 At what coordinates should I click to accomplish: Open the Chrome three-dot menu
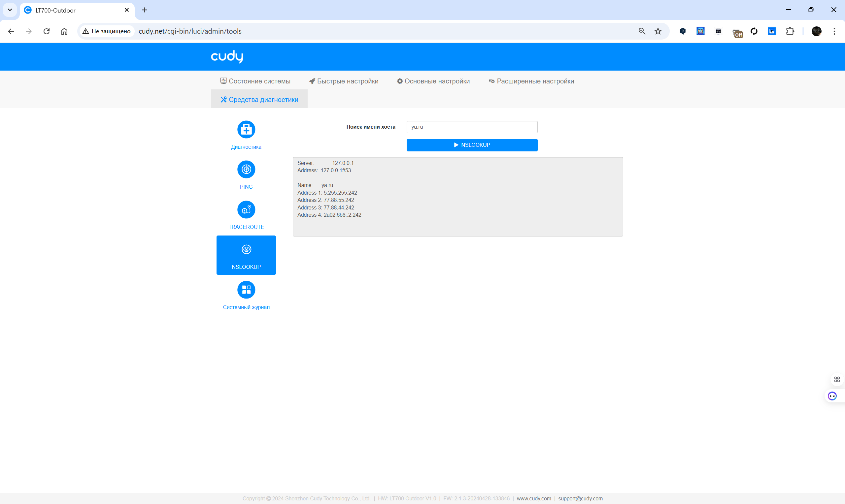click(834, 31)
